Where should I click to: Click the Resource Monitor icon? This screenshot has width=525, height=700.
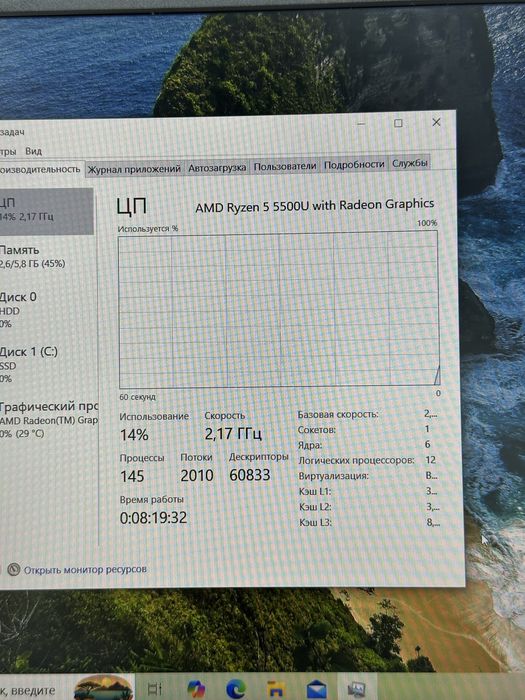[x=13, y=570]
